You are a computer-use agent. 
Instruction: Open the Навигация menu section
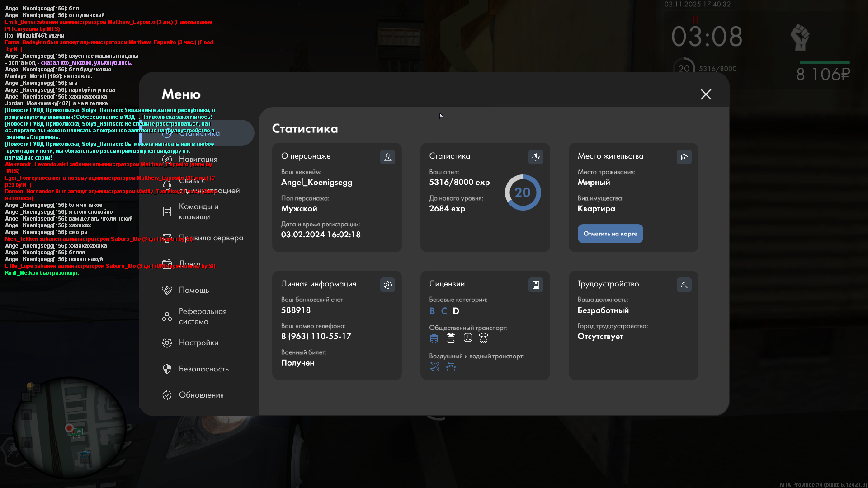(198, 159)
